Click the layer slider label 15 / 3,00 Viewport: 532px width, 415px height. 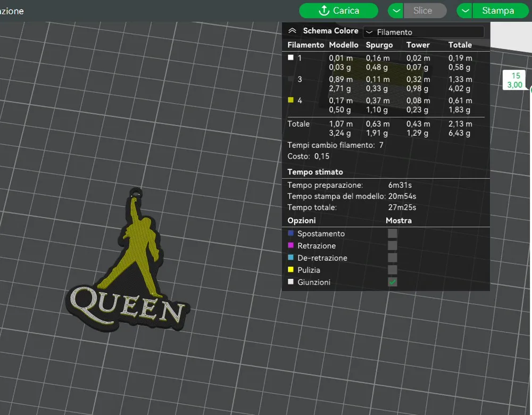tap(514, 80)
